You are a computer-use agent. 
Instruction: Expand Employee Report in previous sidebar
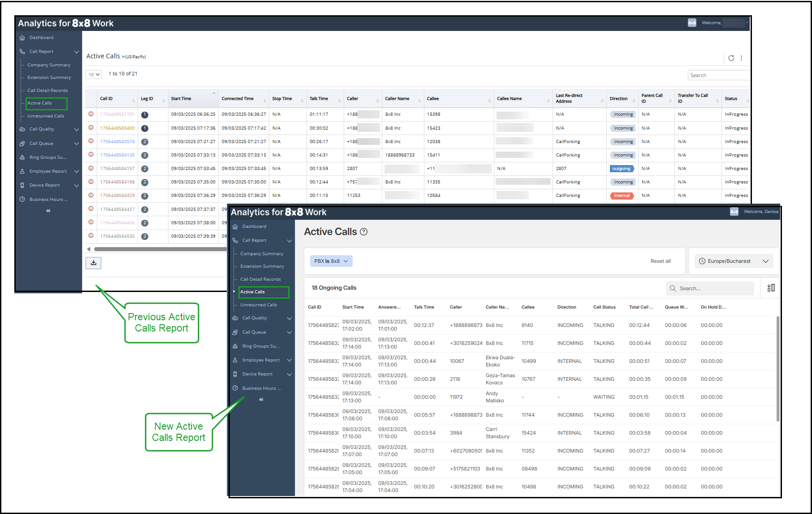pyautogui.click(x=77, y=171)
